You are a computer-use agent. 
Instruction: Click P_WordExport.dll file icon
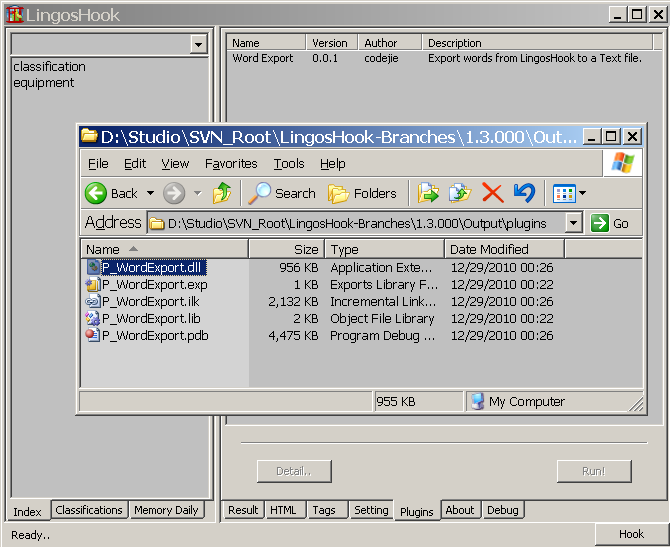(93, 268)
